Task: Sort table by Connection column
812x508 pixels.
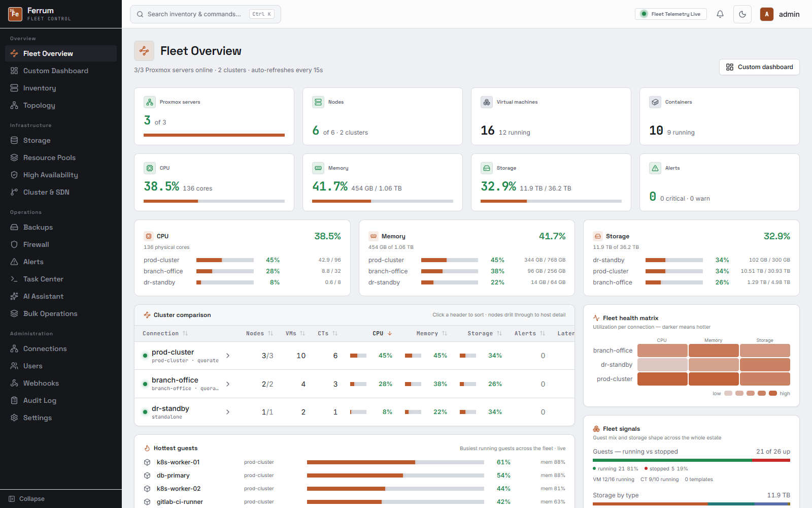Action: [165, 333]
